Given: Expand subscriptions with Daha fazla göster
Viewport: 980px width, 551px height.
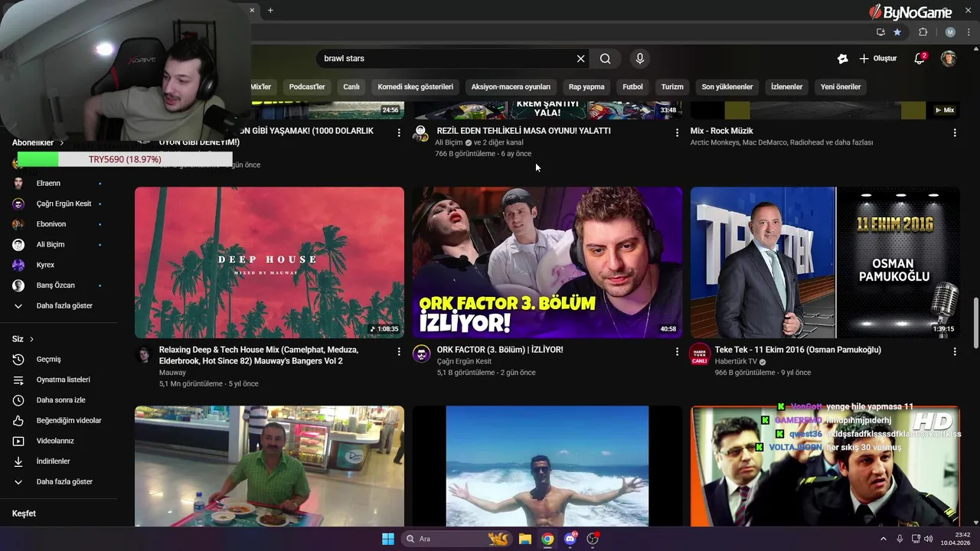Looking at the screenshot, I should pyautogui.click(x=59, y=305).
